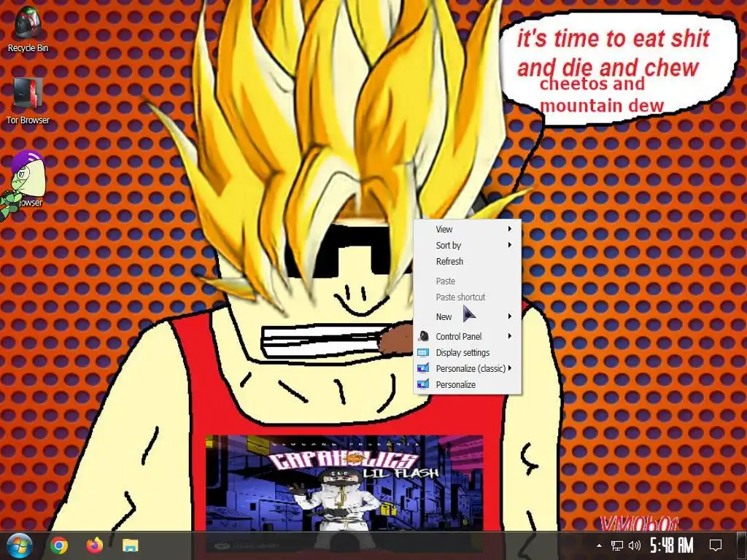The height and width of the screenshot is (560, 747).
Task: Launch Google Chrome from the taskbar
Action: pos(59,545)
